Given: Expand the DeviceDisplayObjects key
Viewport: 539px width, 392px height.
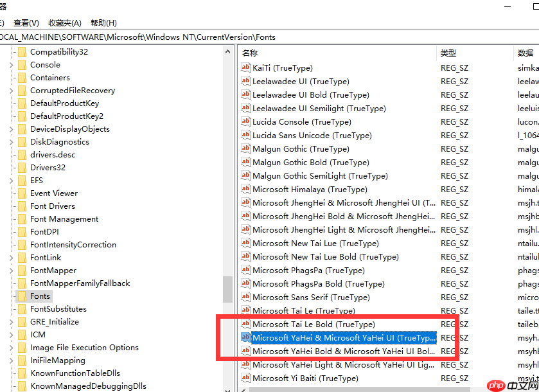Looking at the screenshot, I should coord(11,129).
